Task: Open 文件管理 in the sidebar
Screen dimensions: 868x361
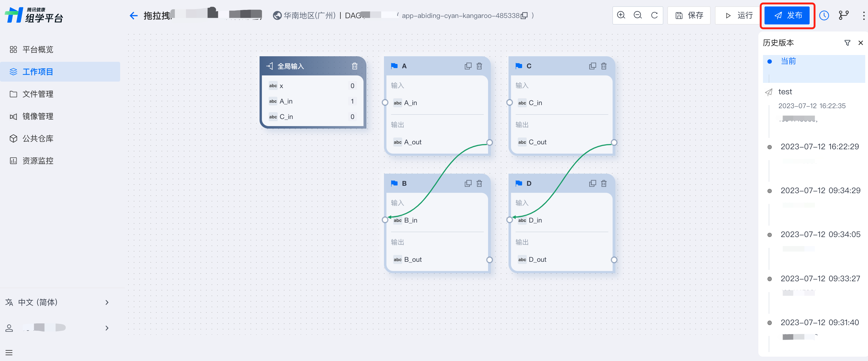Action: [x=38, y=94]
